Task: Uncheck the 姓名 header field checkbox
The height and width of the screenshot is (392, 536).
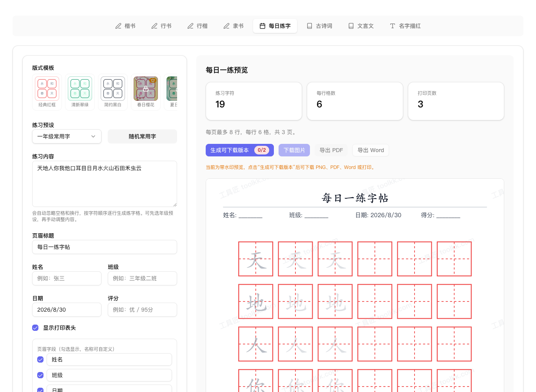Action: [40, 359]
